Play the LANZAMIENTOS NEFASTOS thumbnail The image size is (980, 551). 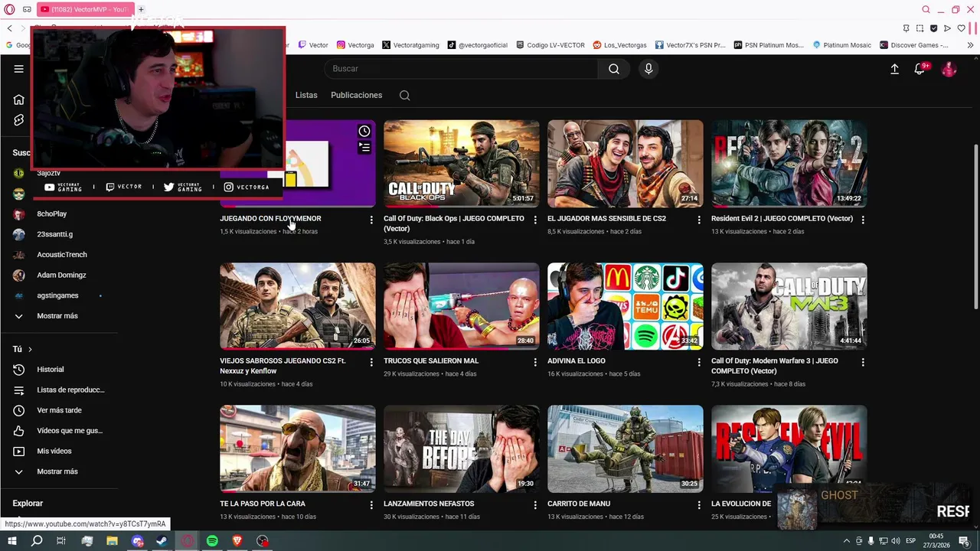462,448
